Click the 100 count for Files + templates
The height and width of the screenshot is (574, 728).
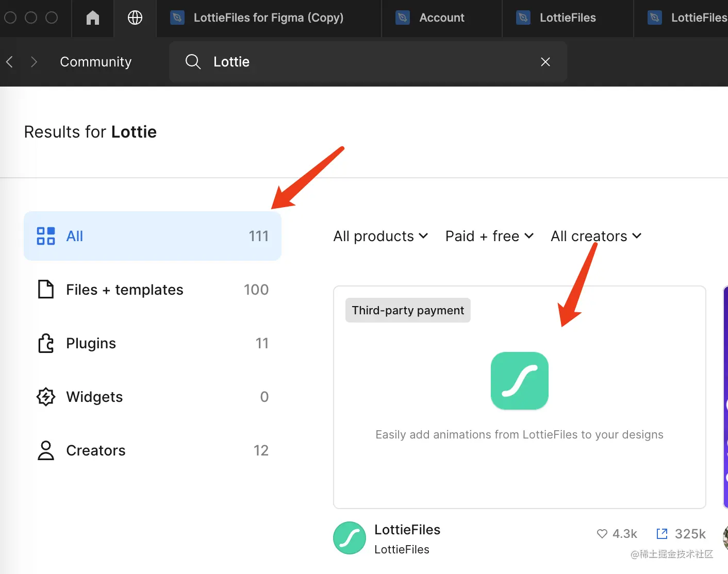coord(256,290)
